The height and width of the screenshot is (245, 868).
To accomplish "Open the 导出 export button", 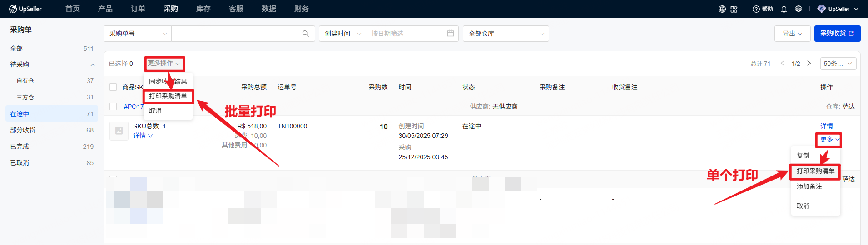I will pos(792,34).
